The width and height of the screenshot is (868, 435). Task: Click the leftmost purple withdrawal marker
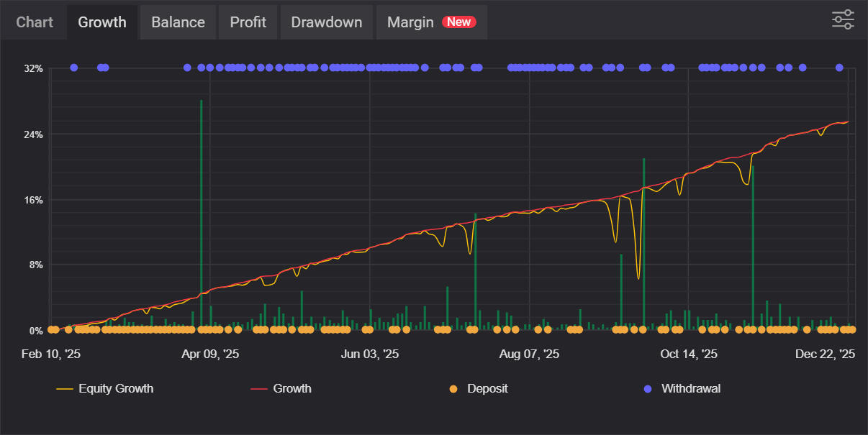click(74, 68)
